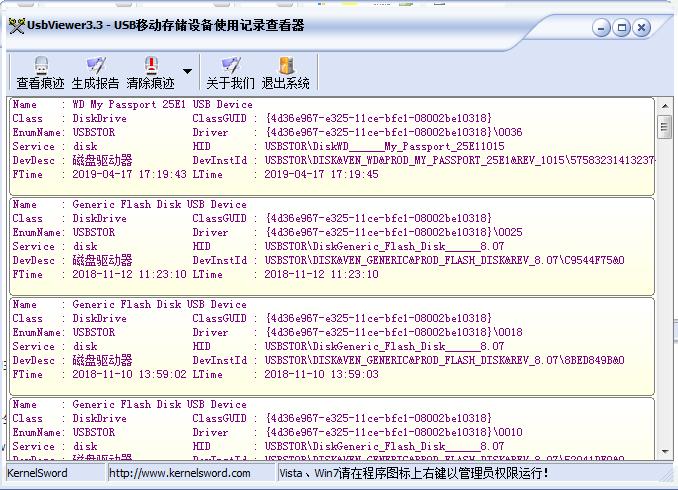
Task: Select DevInstId ending in 8BED849B&0
Action: click(445, 360)
